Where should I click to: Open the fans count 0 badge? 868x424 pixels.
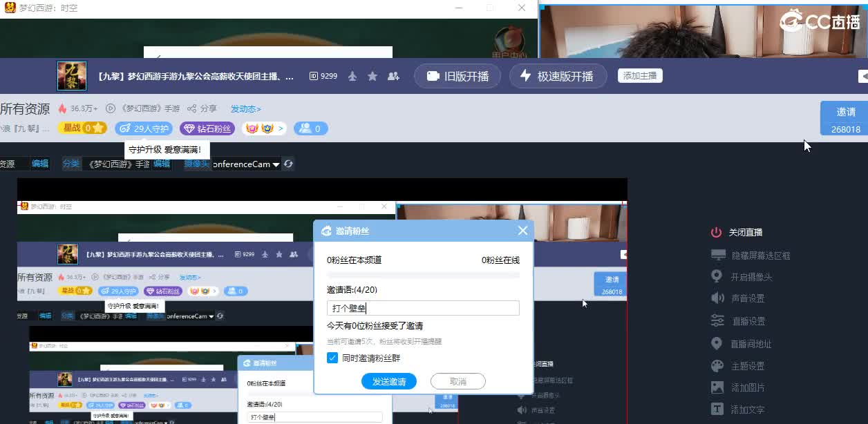pos(310,128)
